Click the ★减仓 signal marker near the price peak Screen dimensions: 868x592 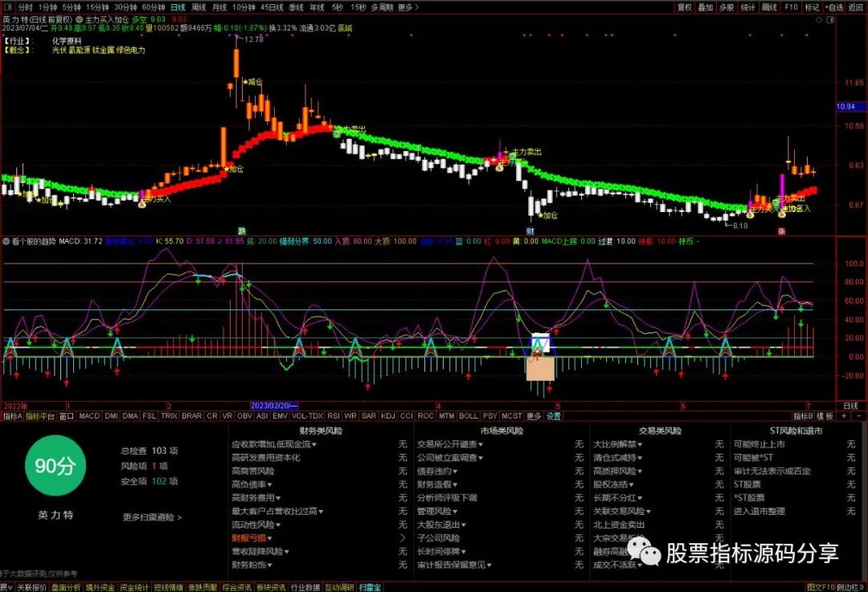(x=252, y=82)
